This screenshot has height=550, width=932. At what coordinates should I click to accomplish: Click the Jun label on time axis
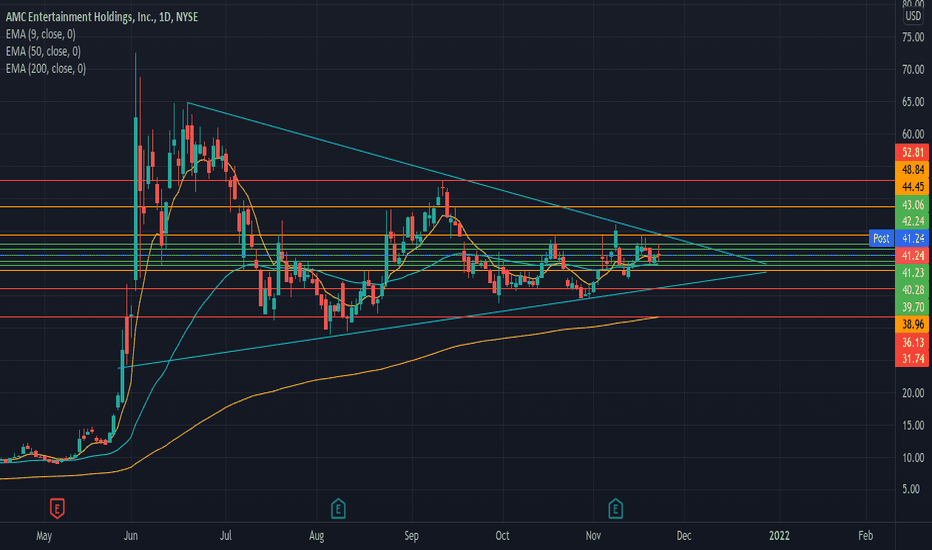tap(131, 536)
